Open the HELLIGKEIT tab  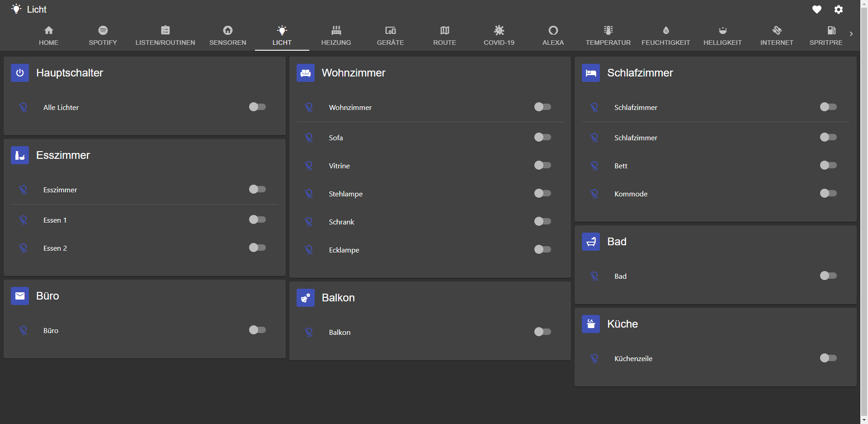pos(723,36)
